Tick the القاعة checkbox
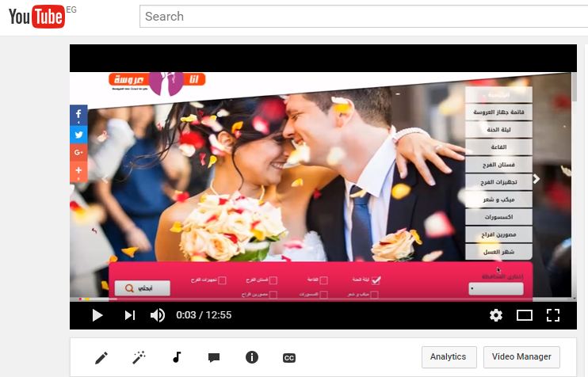The image size is (588, 377). point(324,280)
